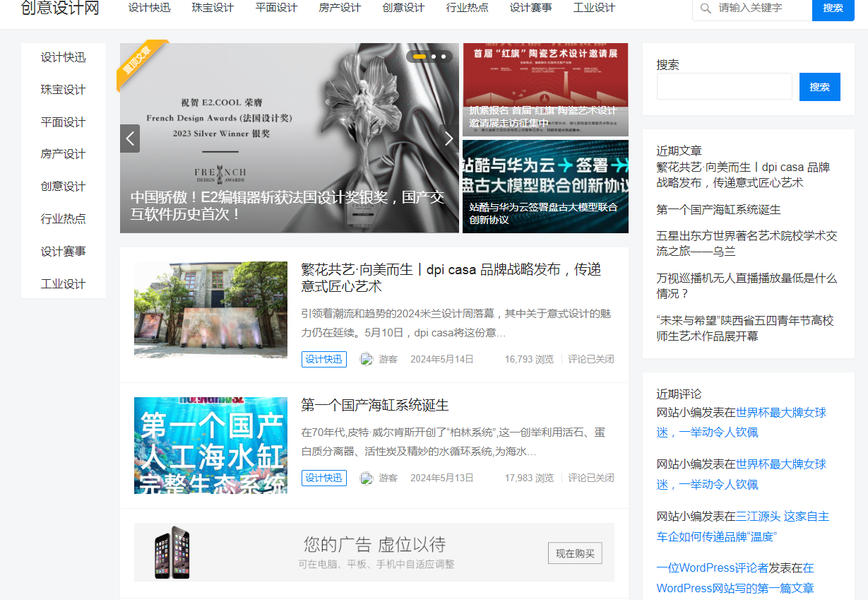Image resolution: width=868 pixels, height=600 pixels.
Task: Open 三江源头 comment link
Action: (743, 527)
